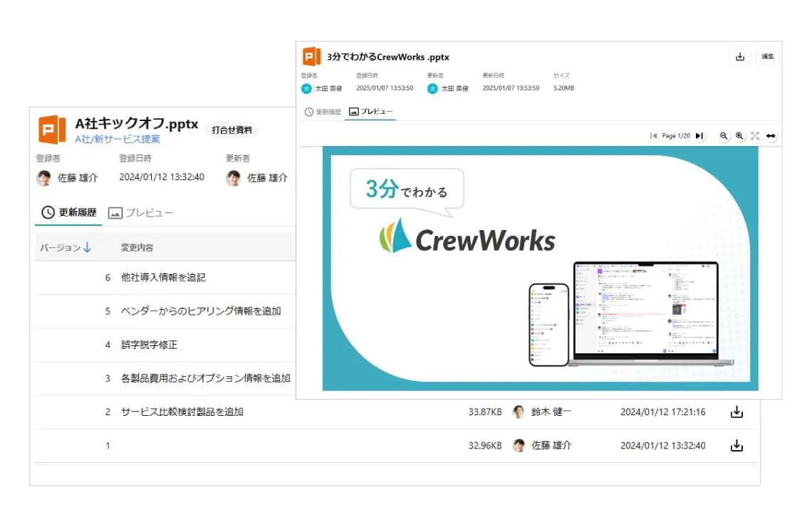Click the 打合せ資料 tag
This screenshot has height=527, width=812.
pyautogui.click(x=231, y=130)
